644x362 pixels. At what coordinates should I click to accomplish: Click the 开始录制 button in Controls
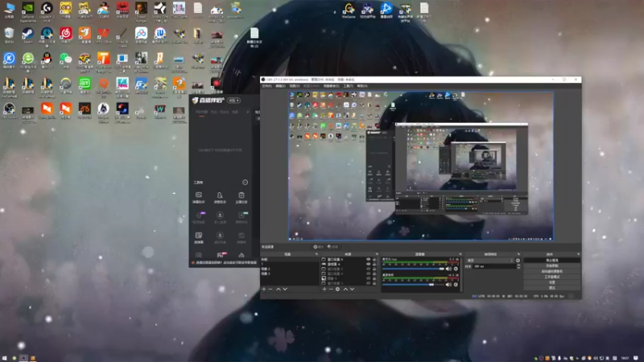(552, 266)
